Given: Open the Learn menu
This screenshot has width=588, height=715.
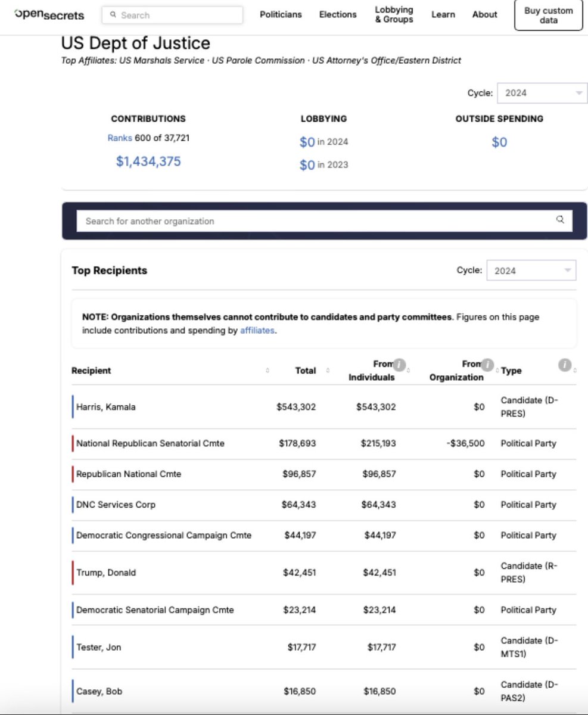Looking at the screenshot, I should pos(443,15).
